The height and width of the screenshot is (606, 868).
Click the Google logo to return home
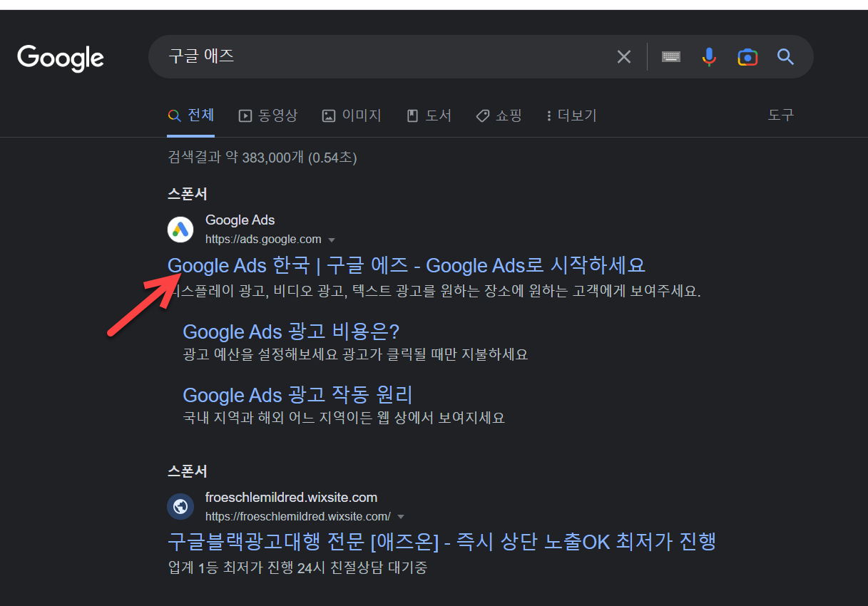60,58
